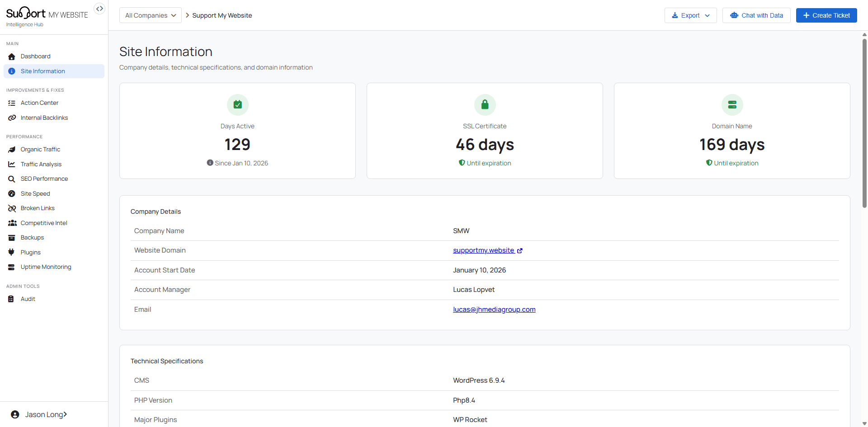Screen dimensions: 868x427
Task: Click the Action Center list icon
Action: [12, 103]
